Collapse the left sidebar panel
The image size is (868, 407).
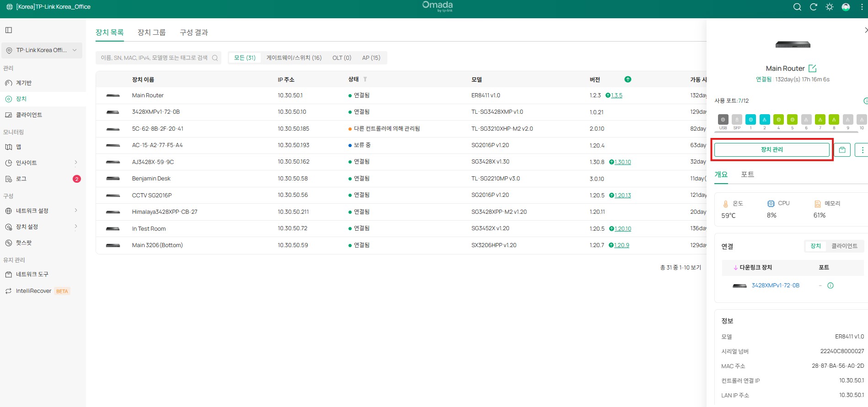pos(9,30)
